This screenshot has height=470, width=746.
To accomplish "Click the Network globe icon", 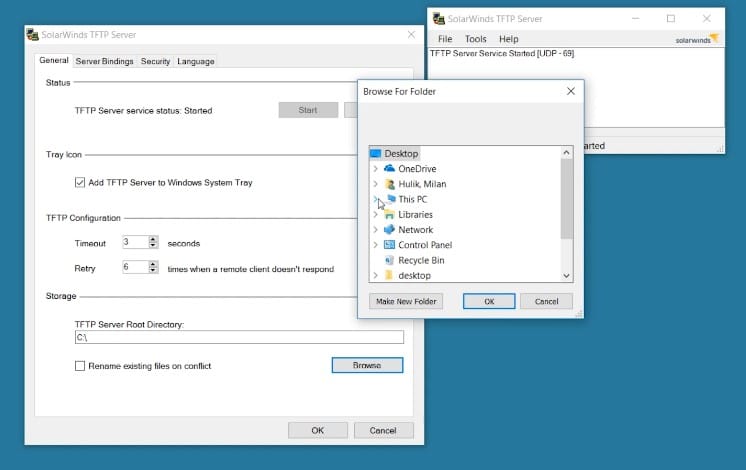I will coord(389,229).
